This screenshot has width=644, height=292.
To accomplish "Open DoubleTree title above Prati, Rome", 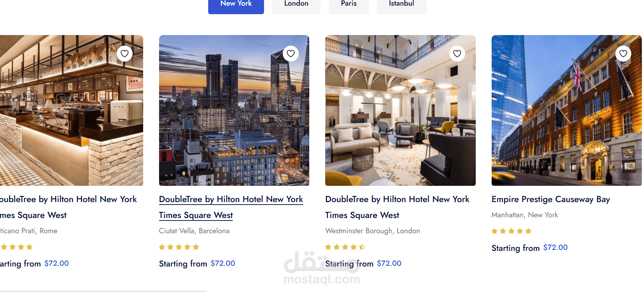I will (x=68, y=207).
